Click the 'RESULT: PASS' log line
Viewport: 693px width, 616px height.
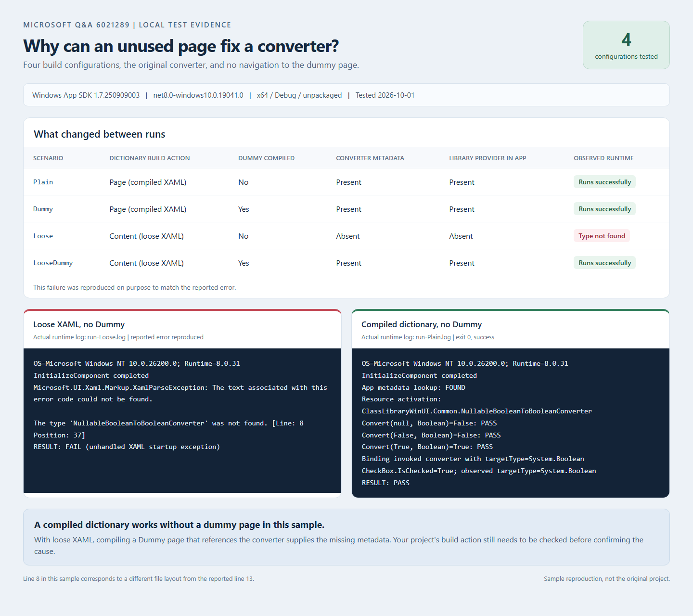pyautogui.click(x=385, y=483)
